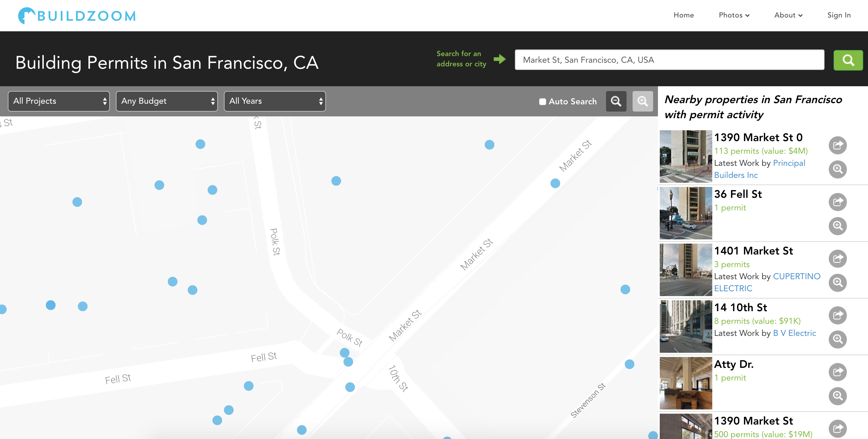Open the About menu
The height and width of the screenshot is (439, 868).
pyautogui.click(x=788, y=15)
